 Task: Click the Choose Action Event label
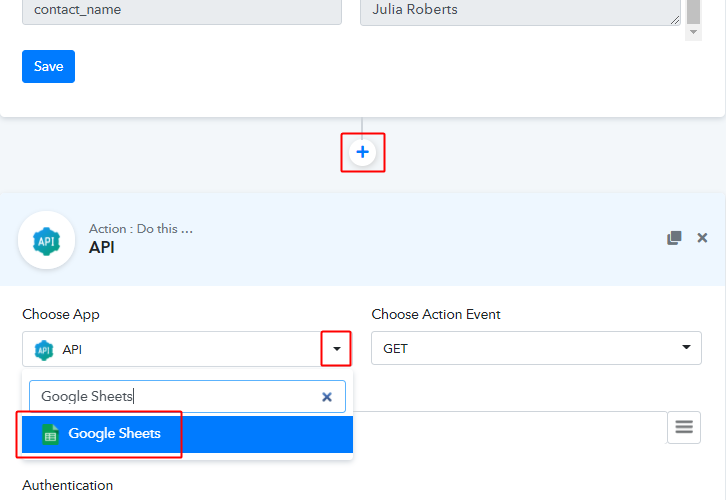436,314
